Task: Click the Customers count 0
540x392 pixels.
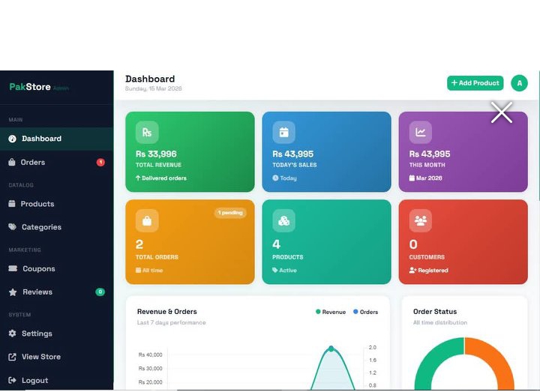Action: 413,244
